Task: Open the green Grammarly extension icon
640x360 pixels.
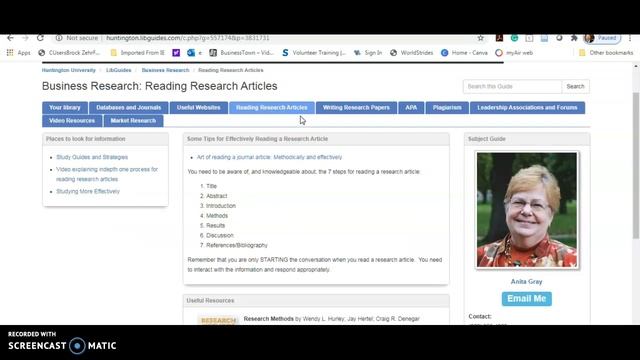Action: [514, 38]
